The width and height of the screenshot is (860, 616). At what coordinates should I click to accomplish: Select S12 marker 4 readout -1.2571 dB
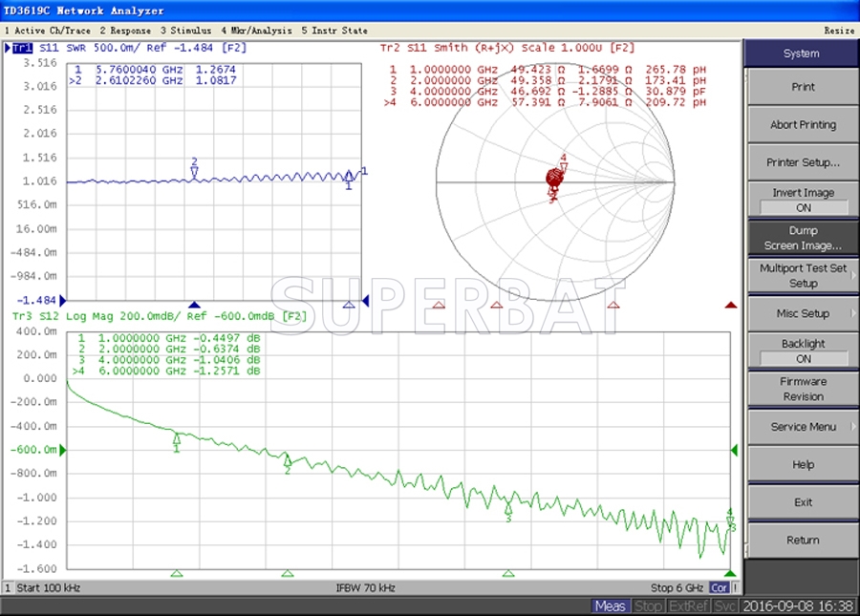pos(226,371)
